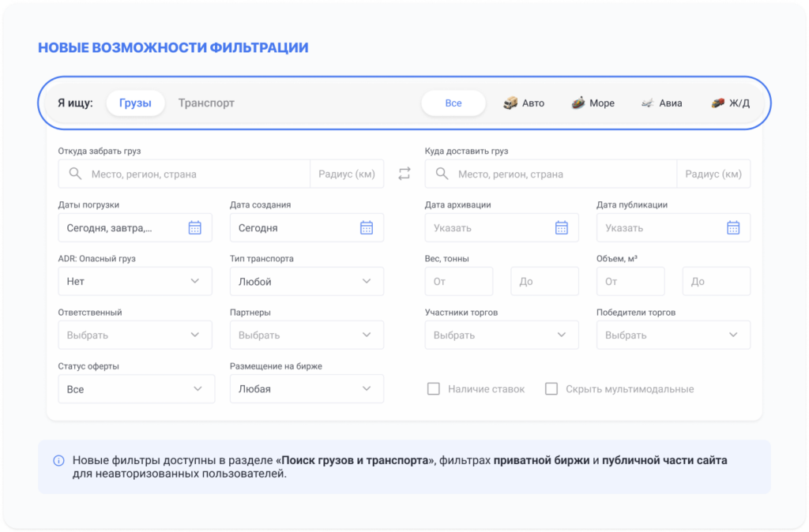
Task: Click the Вес До input field
Action: (x=544, y=281)
